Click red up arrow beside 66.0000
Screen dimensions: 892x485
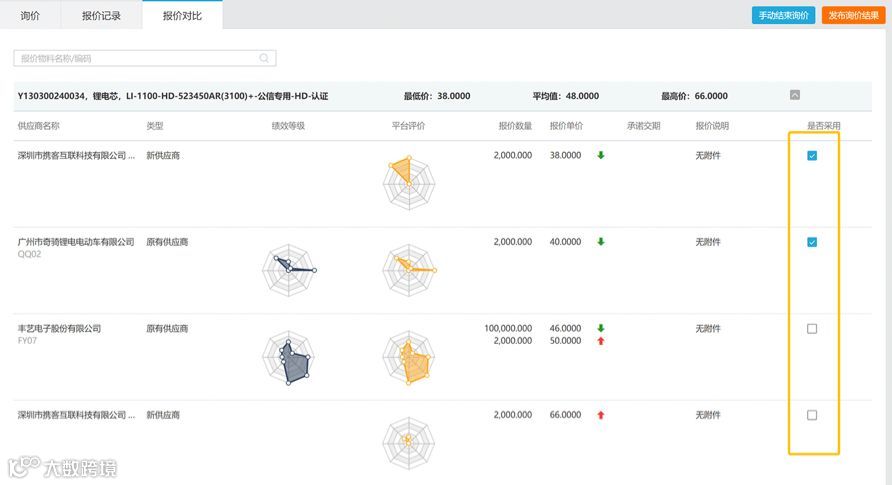coord(601,415)
